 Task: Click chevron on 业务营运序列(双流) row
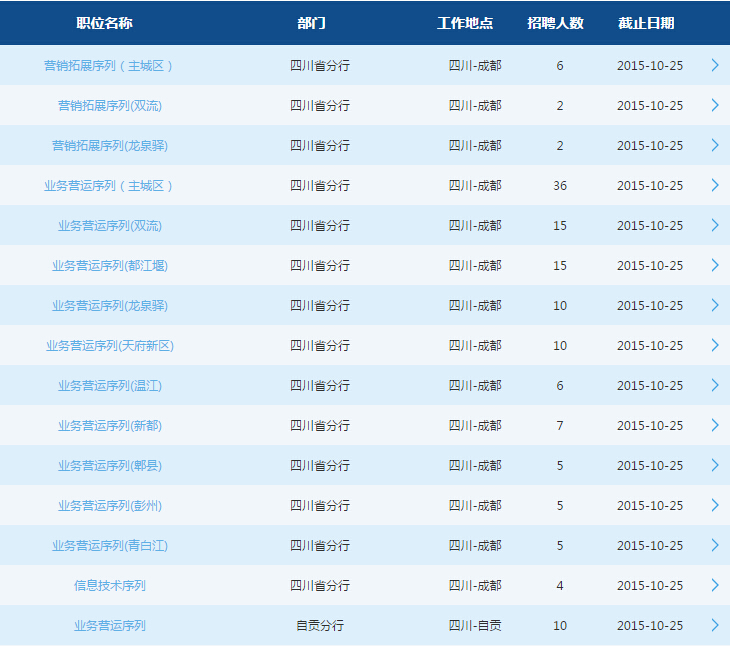point(714,225)
